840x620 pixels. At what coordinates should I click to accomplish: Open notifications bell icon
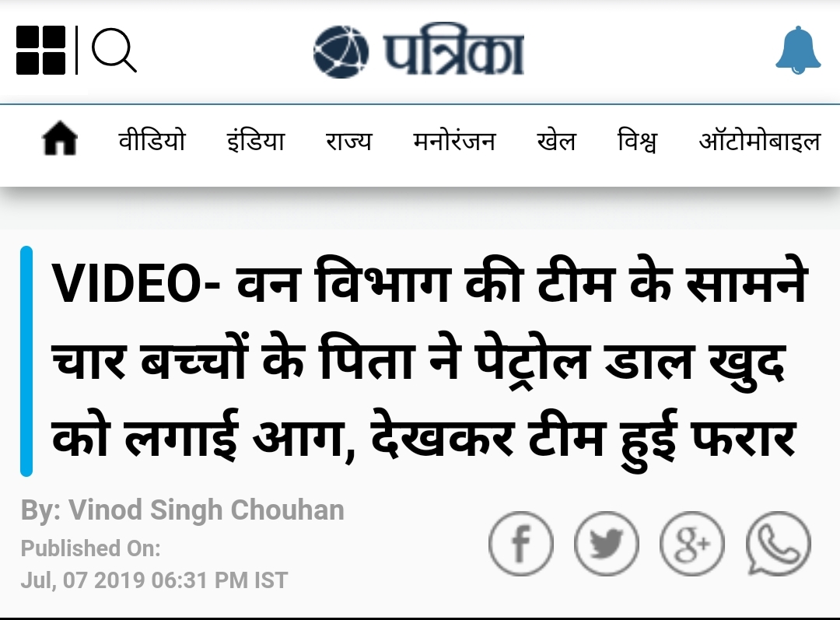tap(798, 50)
